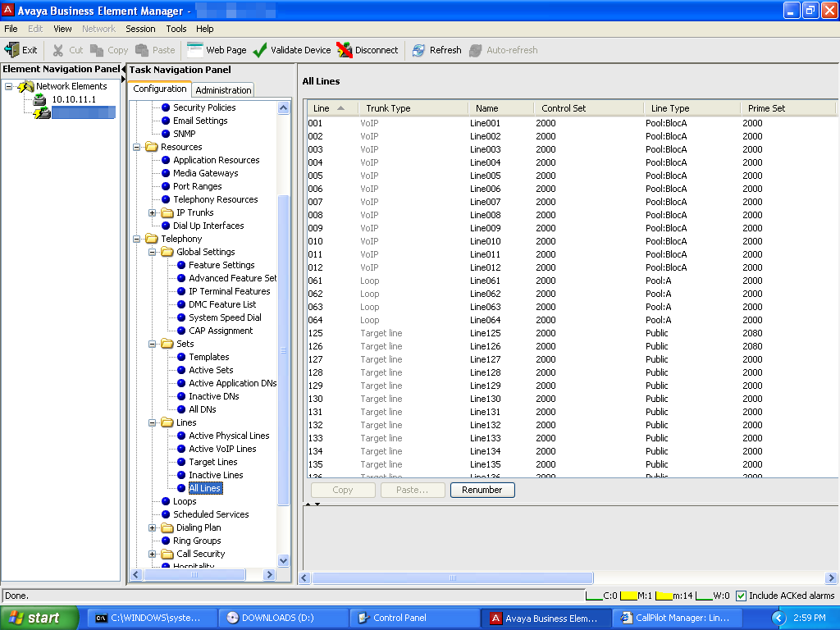Collapse the Telephony folder

pyautogui.click(x=137, y=239)
